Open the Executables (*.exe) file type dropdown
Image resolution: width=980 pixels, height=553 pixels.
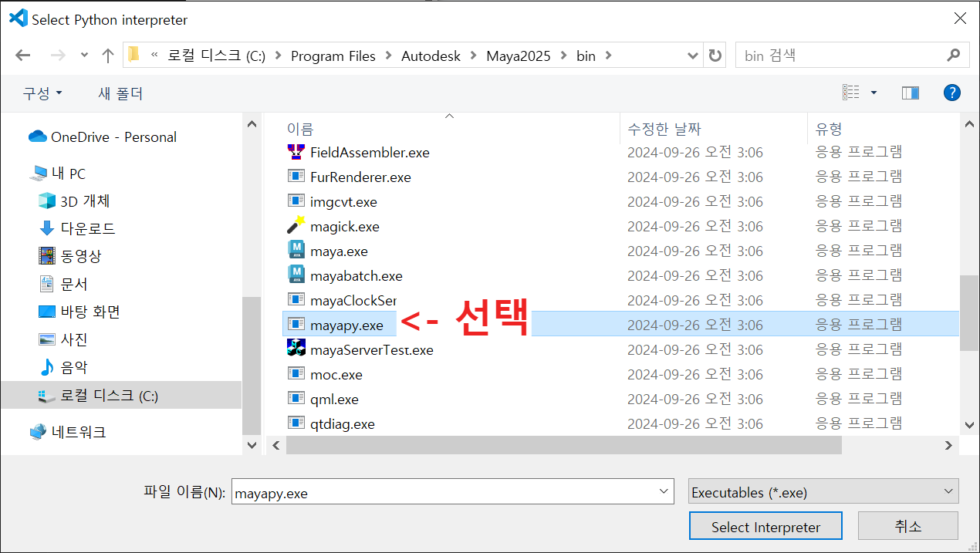pyautogui.click(x=823, y=492)
